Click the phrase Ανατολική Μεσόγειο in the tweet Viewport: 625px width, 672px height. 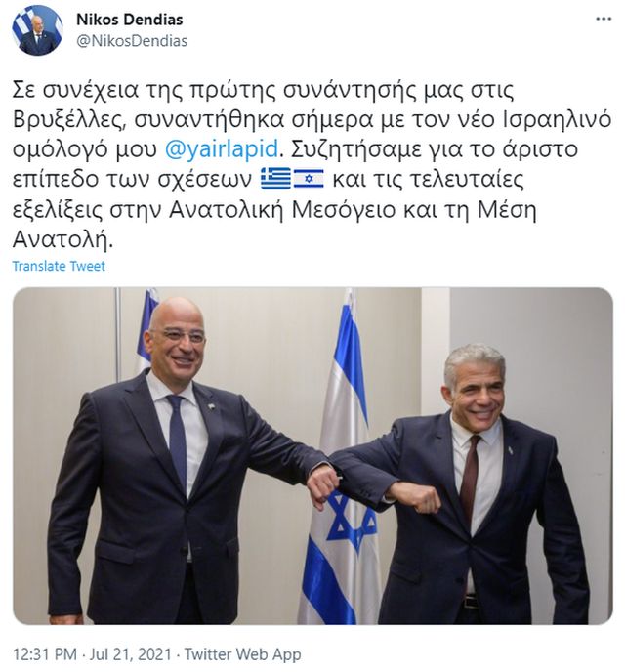pyautogui.click(x=282, y=210)
